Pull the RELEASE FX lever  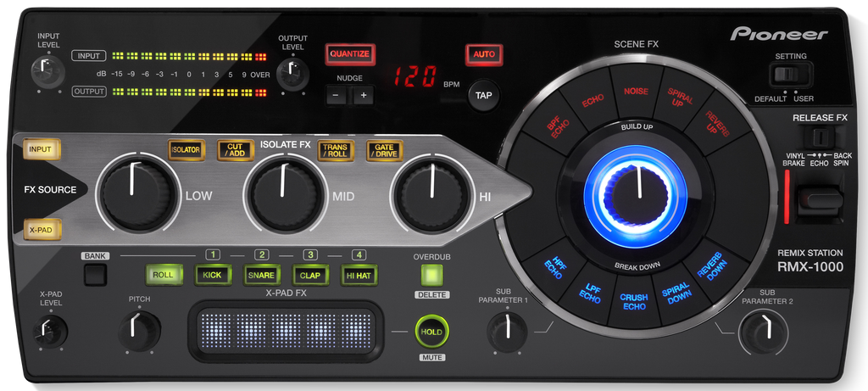(821, 199)
